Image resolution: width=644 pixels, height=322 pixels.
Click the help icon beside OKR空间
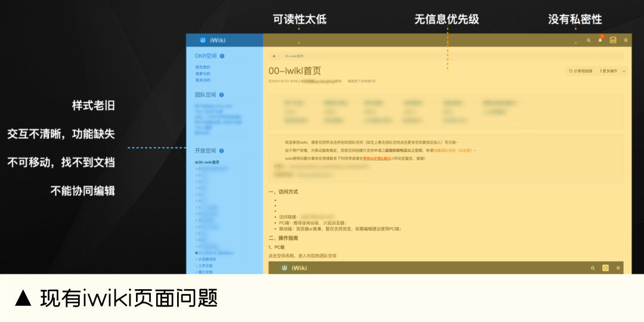point(222,56)
